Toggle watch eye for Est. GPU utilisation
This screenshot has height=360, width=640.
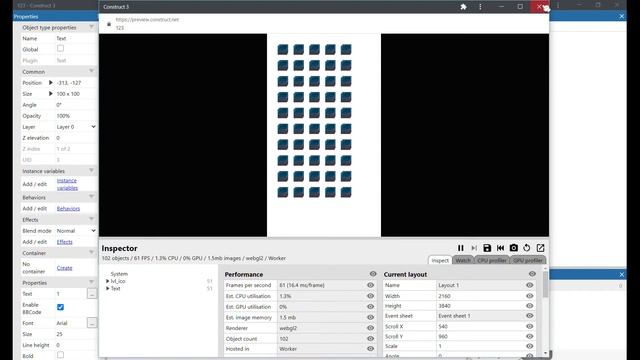click(x=370, y=307)
